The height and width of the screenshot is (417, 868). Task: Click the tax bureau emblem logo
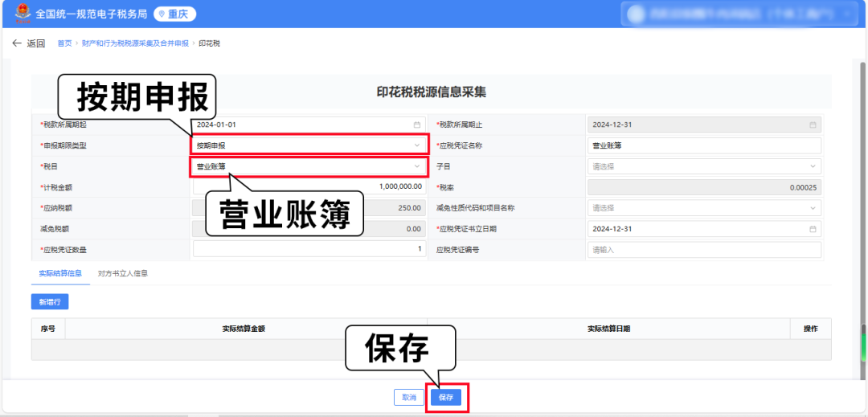[x=18, y=14]
